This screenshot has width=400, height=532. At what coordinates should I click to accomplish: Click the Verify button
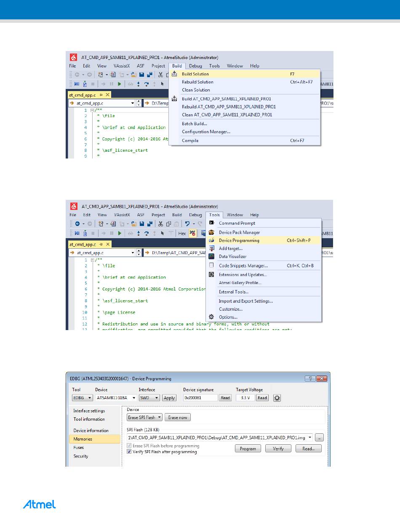[278, 449]
